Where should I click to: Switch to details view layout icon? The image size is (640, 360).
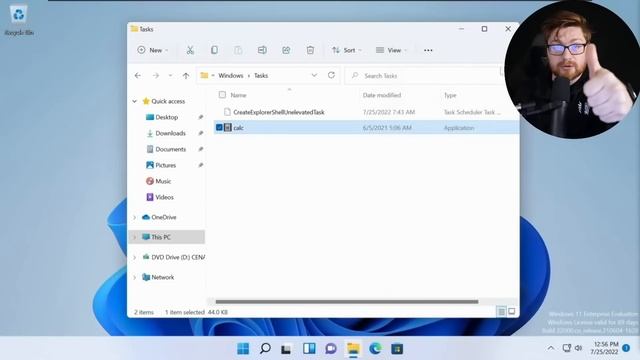[501, 312]
